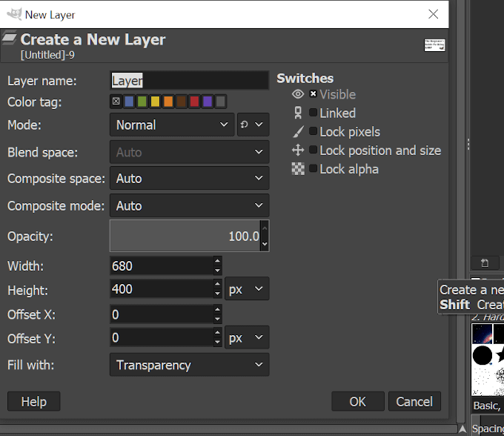Click the image preview thumbnail in dialog header
The image size is (504, 436).
pos(434,45)
